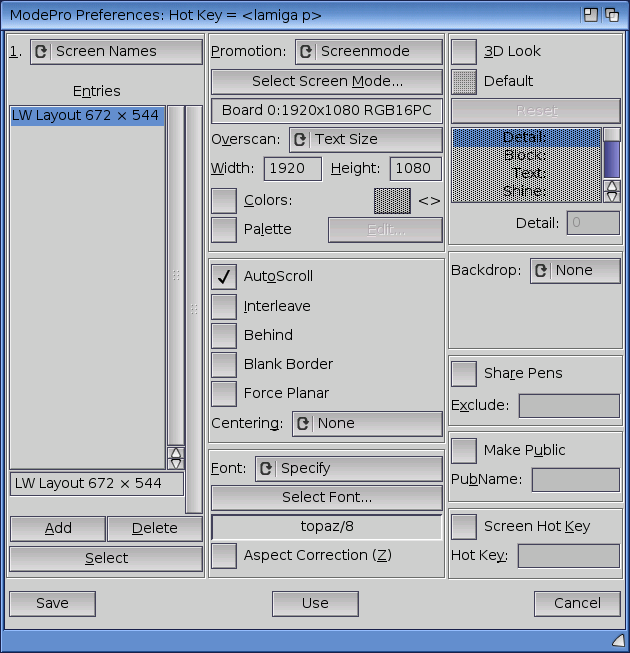Click the Board 0:1920x1080 RGB16PC display
This screenshot has height=653, width=630.
pos(327,111)
